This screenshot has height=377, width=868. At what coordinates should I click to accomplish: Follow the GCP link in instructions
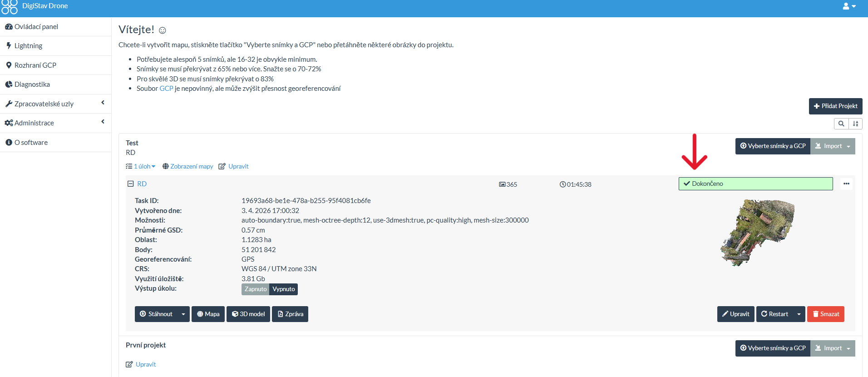(166, 89)
